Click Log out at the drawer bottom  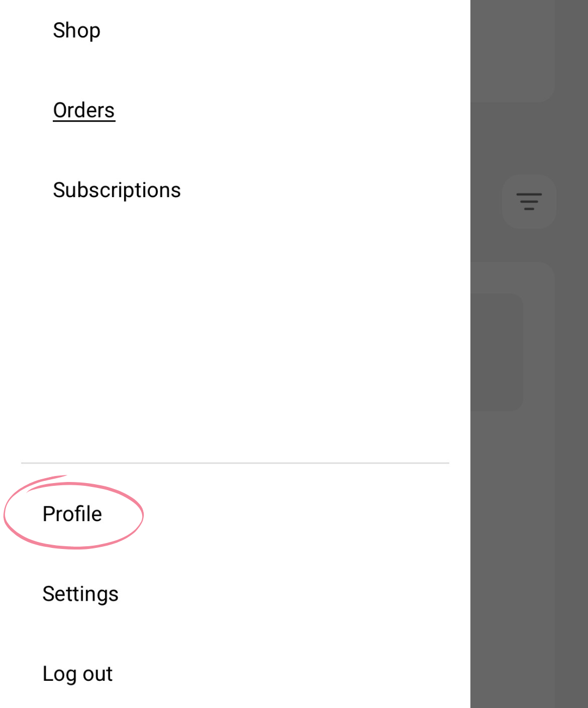(x=78, y=674)
